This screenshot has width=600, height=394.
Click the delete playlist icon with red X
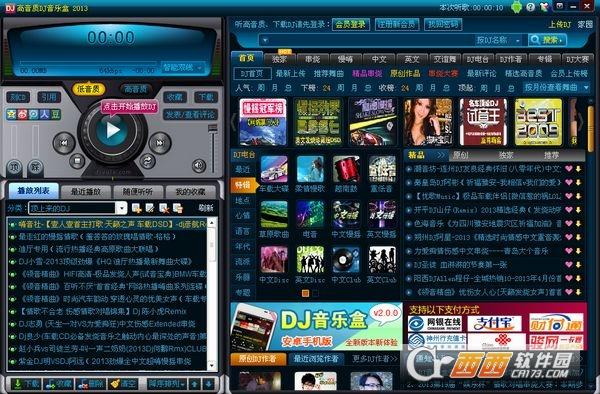164,208
